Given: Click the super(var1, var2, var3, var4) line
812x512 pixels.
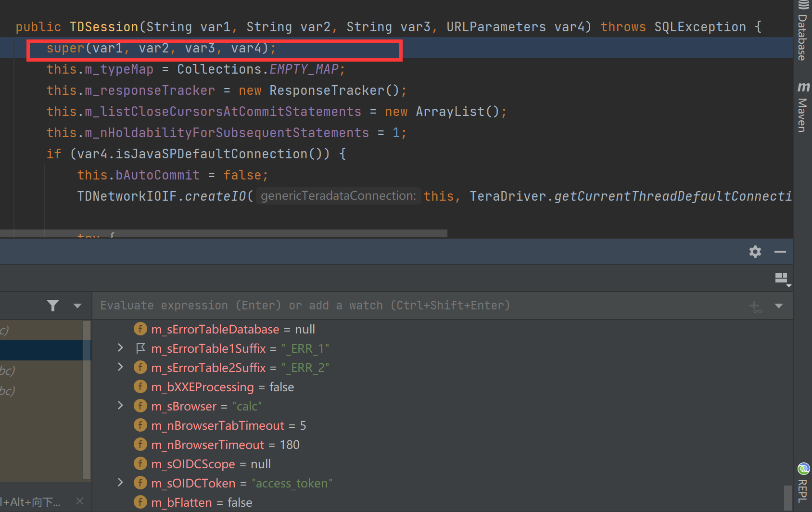Looking at the screenshot, I should (x=162, y=48).
